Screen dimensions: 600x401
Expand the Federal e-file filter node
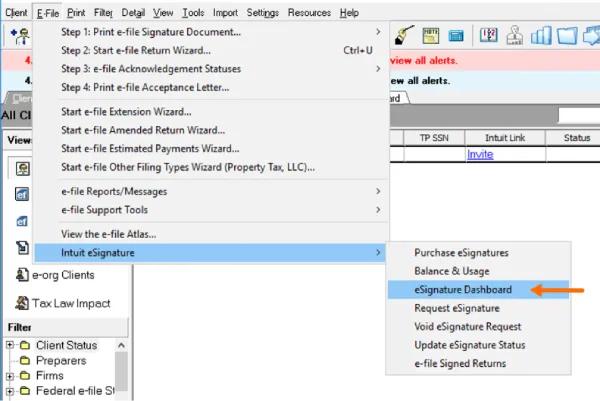pos(10,391)
